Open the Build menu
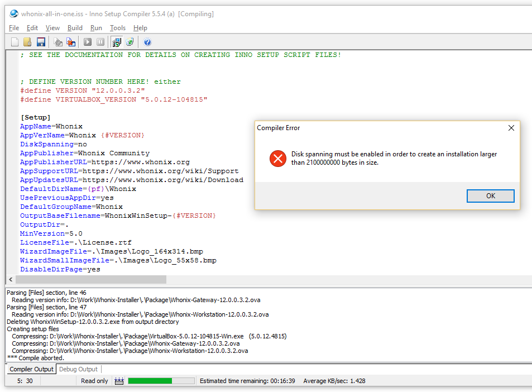The image size is (532, 392). tap(75, 28)
